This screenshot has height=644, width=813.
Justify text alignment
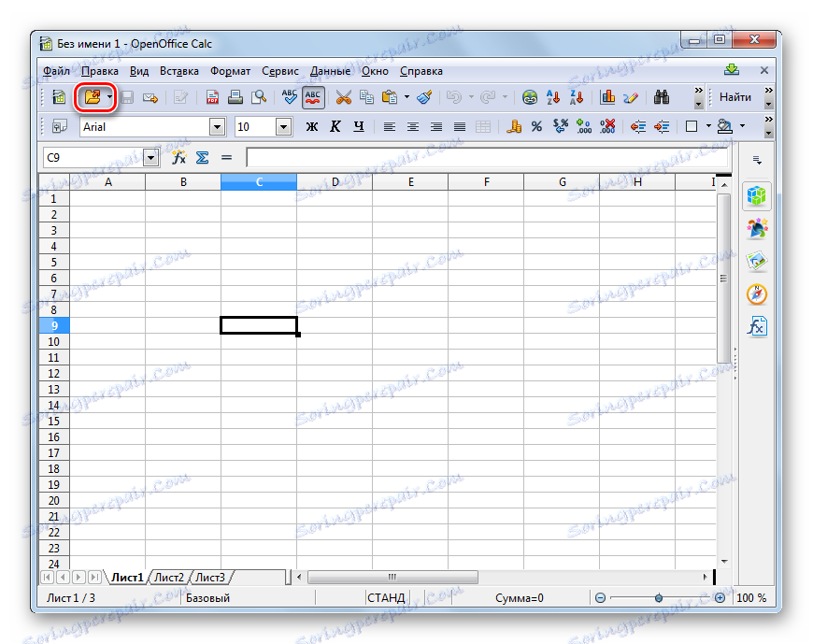tap(460, 126)
